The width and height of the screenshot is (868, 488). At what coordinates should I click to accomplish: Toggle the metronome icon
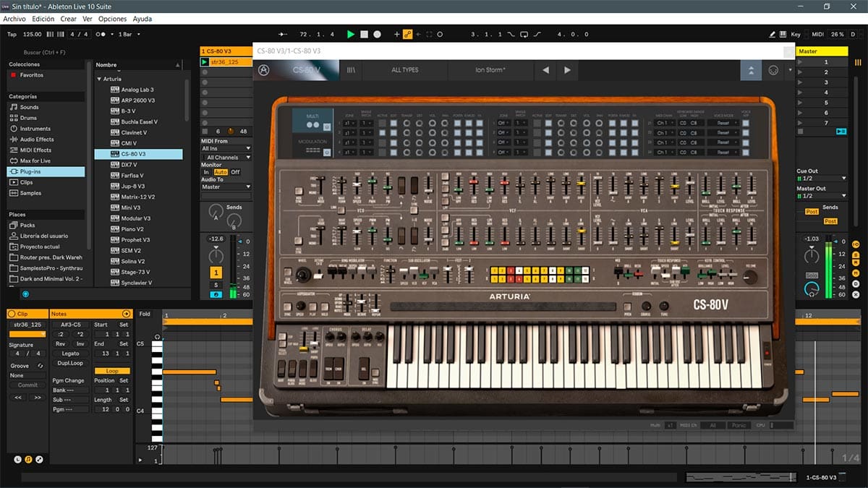point(103,34)
